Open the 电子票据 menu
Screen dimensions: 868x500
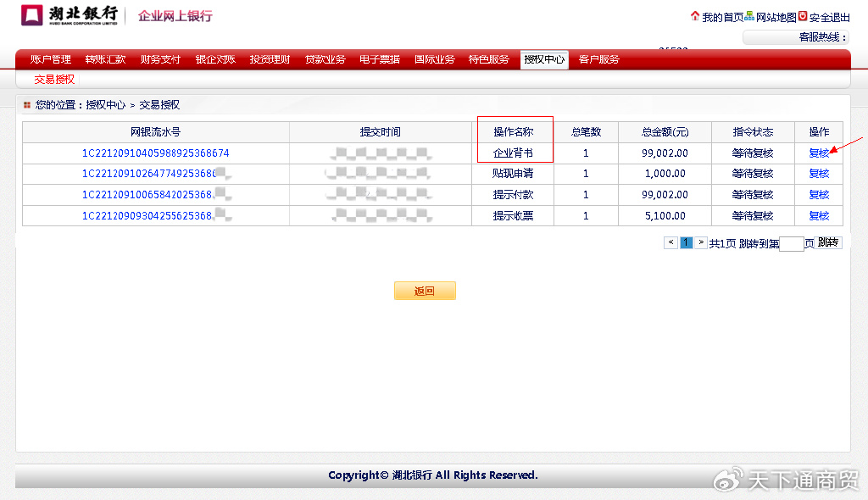[x=380, y=59]
